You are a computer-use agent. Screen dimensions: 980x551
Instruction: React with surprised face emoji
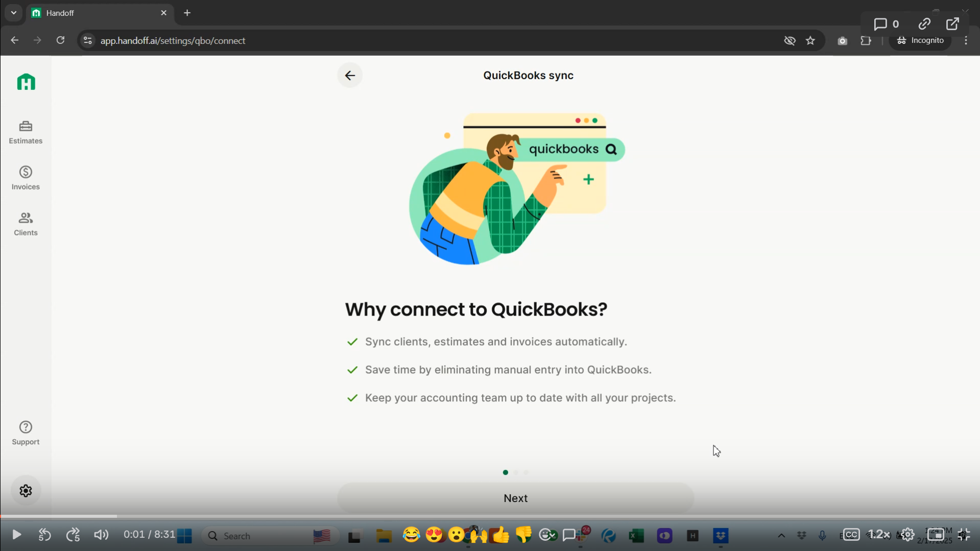click(456, 535)
